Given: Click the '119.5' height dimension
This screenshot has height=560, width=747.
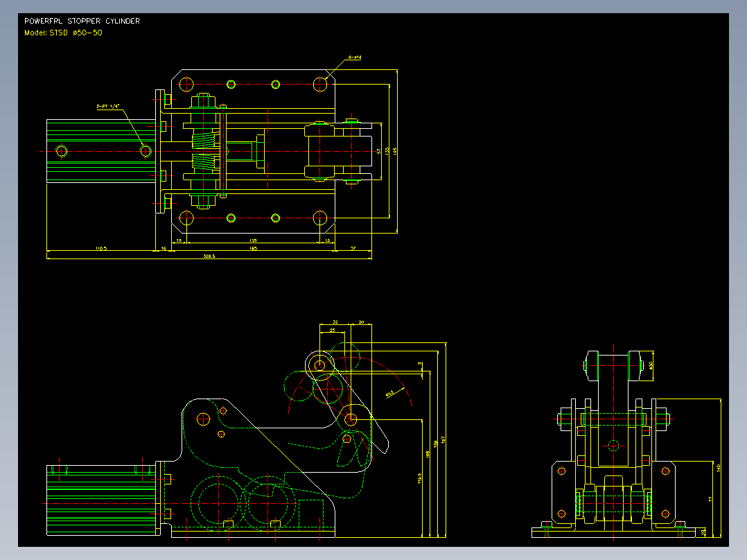Looking at the screenshot, I should pos(420,478).
